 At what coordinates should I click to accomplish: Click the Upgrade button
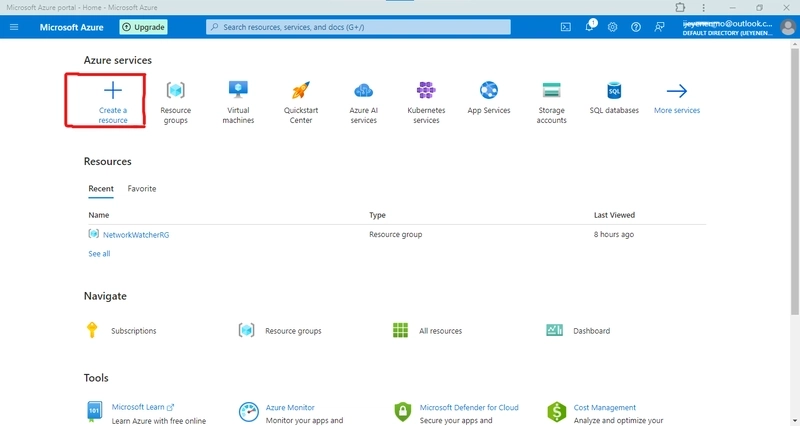[143, 27]
